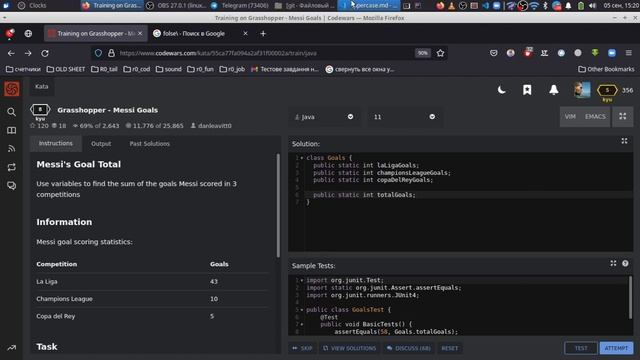This screenshot has width=640, height=360.
Task: Open the docs book icon in sidebar
Action: click(11, 131)
